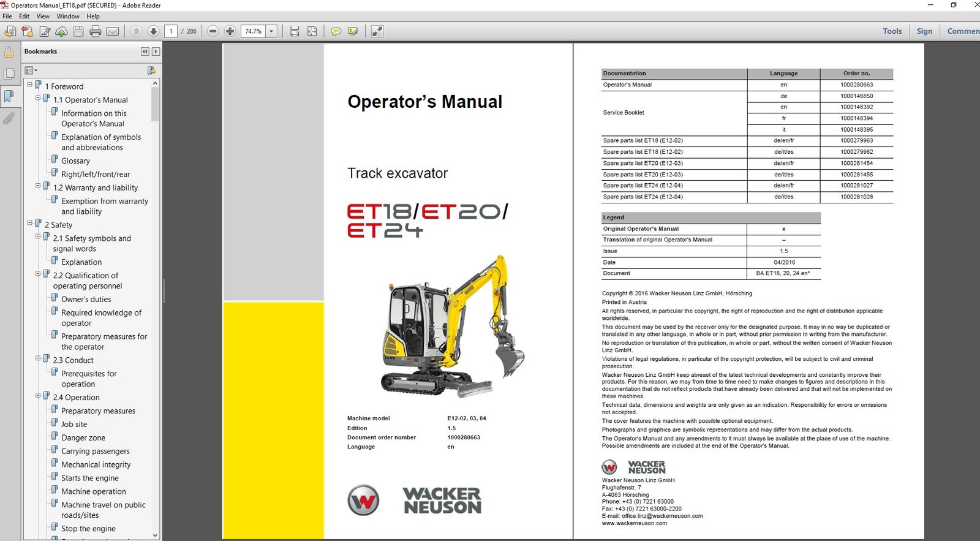The height and width of the screenshot is (541, 980).
Task: Zoom out using the minus icon
Action: tap(213, 31)
